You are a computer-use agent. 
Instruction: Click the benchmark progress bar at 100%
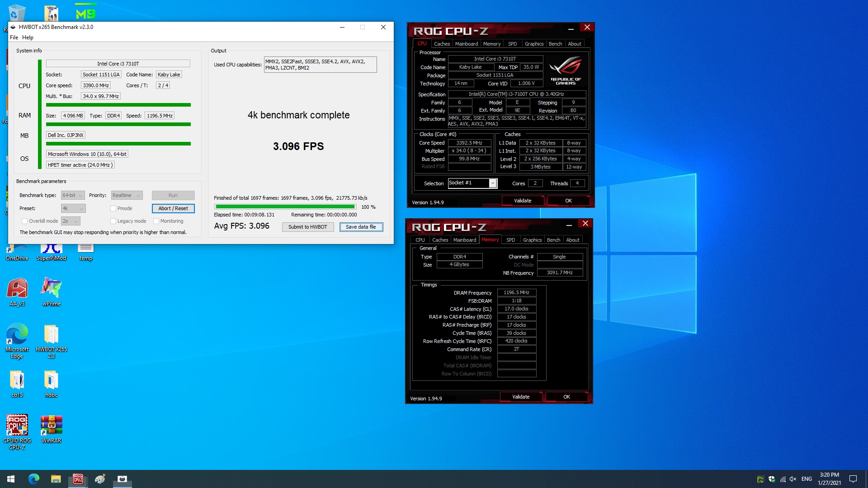[x=285, y=207]
